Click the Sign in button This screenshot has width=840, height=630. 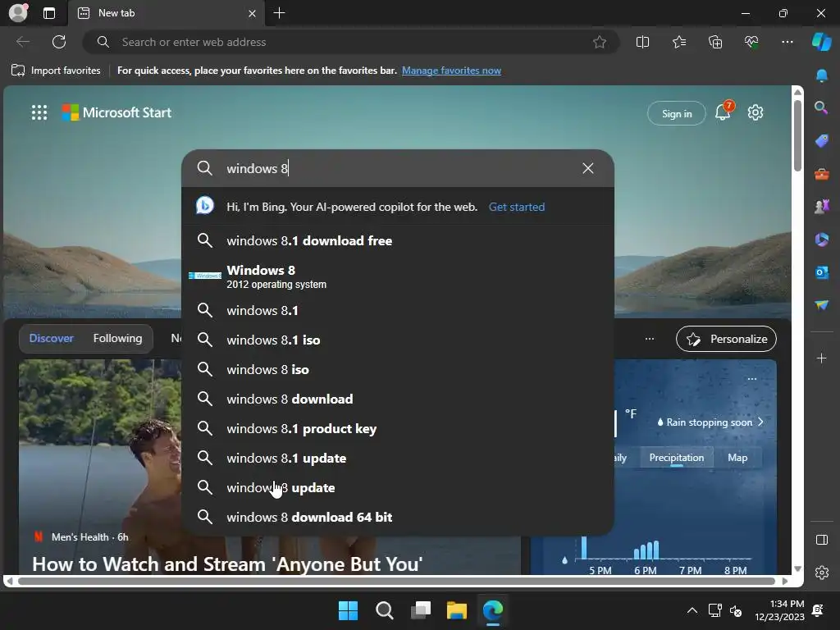click(x=677, y=113)
